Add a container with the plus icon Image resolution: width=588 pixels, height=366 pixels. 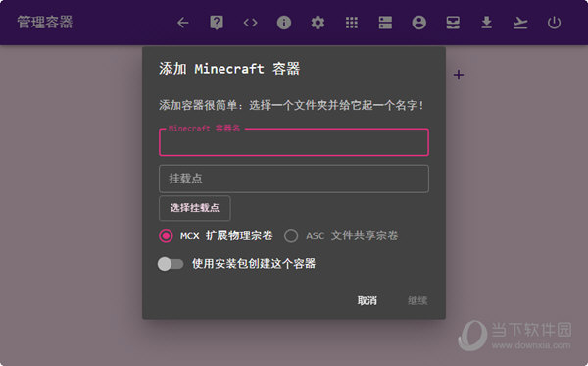coord(459,75)
